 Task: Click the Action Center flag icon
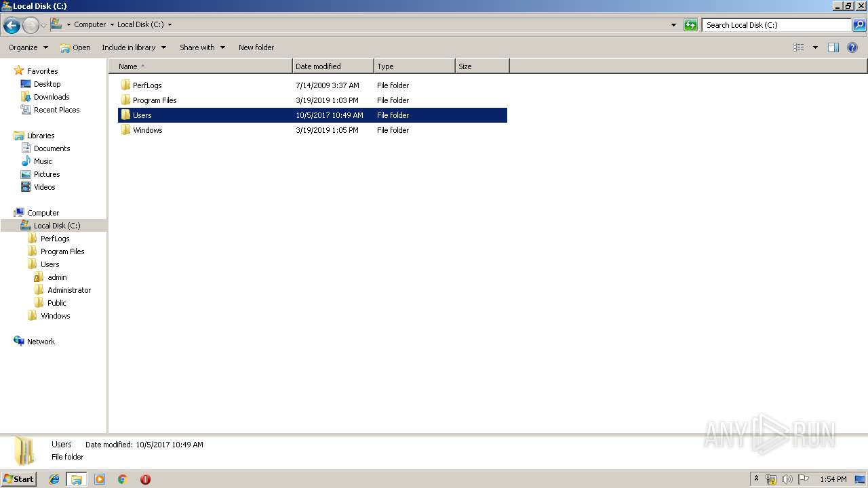(803, 479)
